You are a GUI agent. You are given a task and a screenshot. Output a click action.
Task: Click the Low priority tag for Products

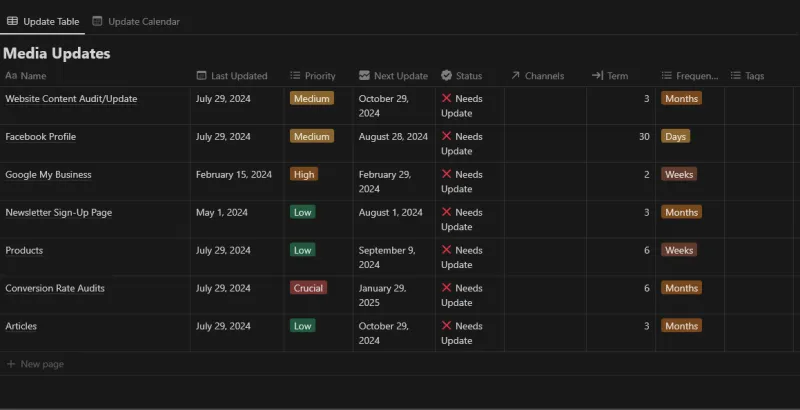click(x=303, y=250)
